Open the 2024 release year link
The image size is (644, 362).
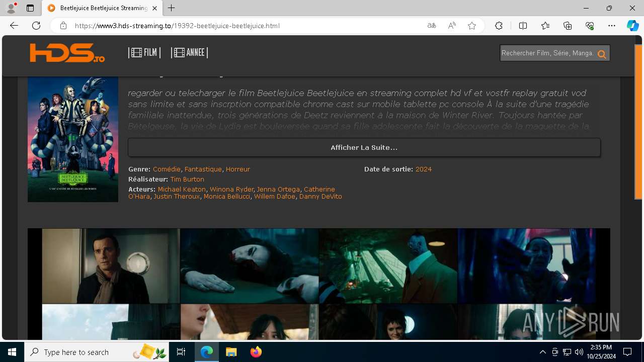tap(424, 169)
